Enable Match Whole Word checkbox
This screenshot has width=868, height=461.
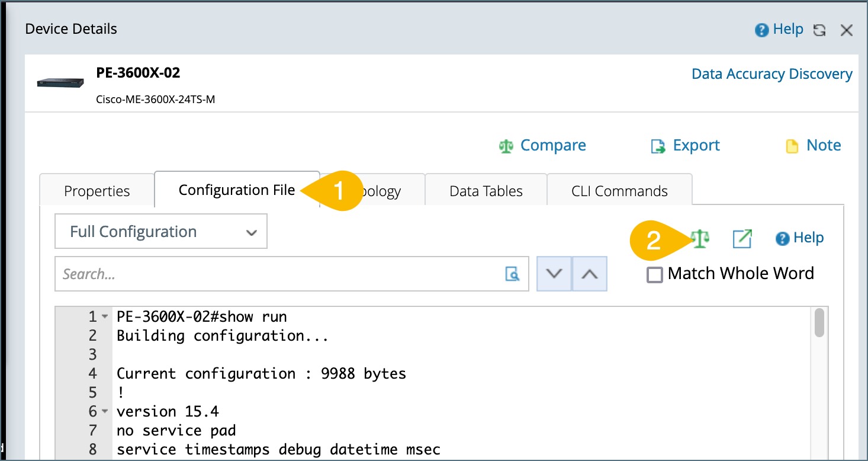pyautogui.click(x=655, y=275)
